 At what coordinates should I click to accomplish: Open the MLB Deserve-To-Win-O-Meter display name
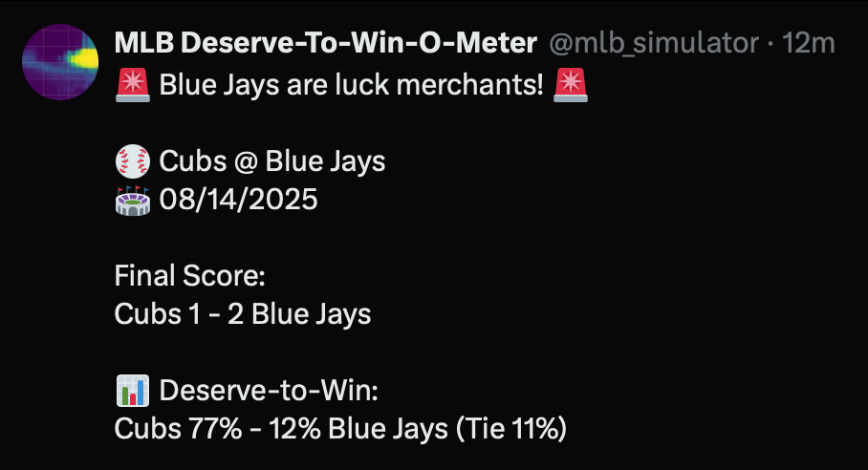324,42
